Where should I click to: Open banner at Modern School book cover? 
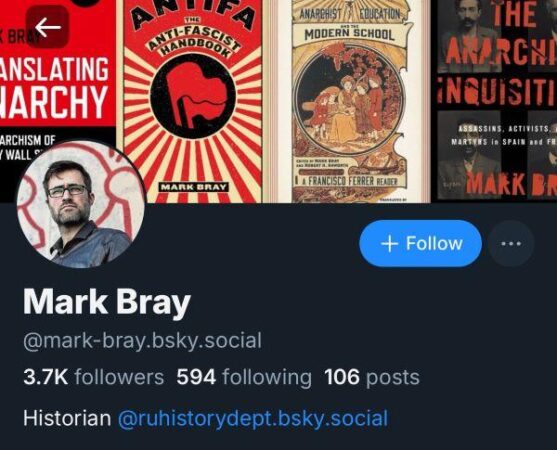pos(349,101)
